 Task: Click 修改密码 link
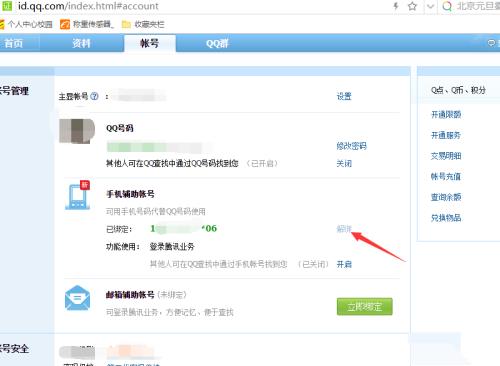click(351, 146)
